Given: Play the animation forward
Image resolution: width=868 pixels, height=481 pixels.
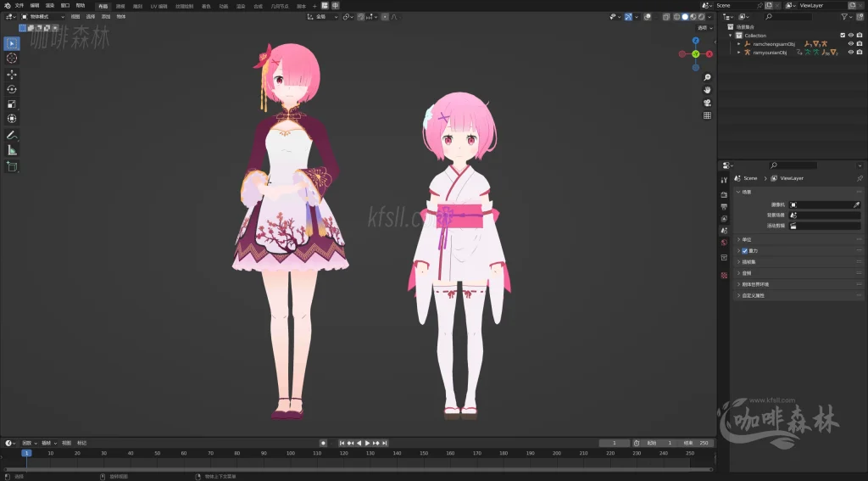Looking at the screenshot, I should pyautogui.click(x=367, y=444).
